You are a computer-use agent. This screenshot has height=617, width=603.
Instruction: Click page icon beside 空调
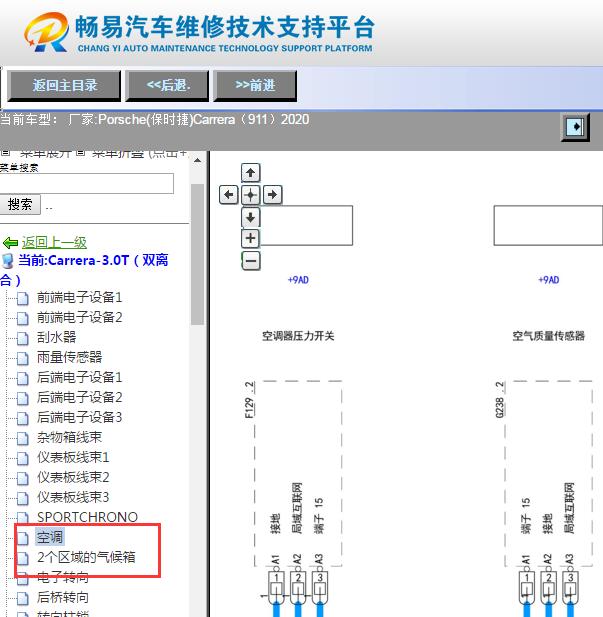click(22, 538)
